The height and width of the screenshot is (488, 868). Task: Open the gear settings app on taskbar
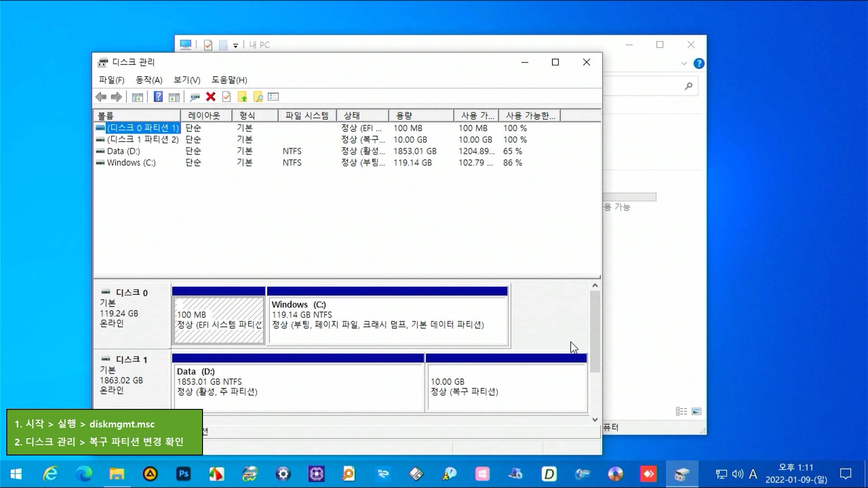pyautogui.click(x=283, y=474)
